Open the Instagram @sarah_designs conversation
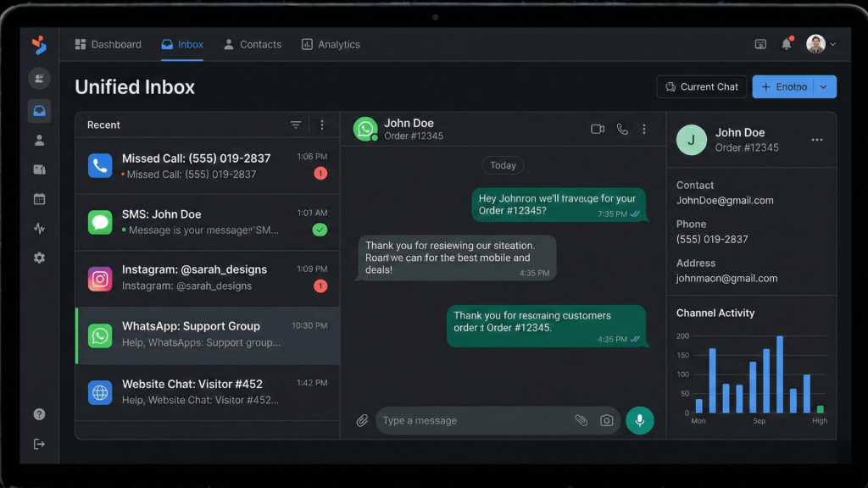The height and width of the screenshot is (488, 868). point(208,278)
